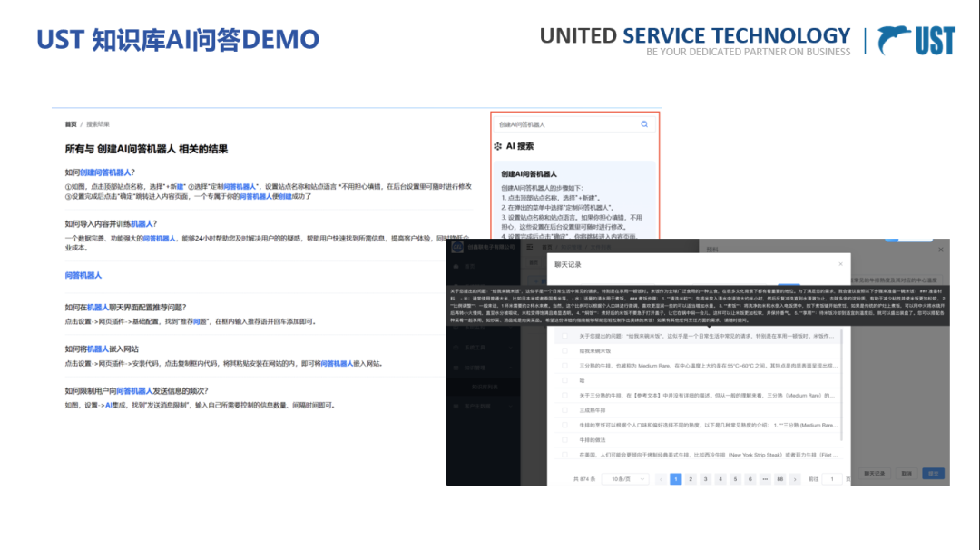The height and width of the screenshot is (550, 980).
Task: Tick checkbox for row starting 在美国,人们可能
Action: tap(565, 455)
